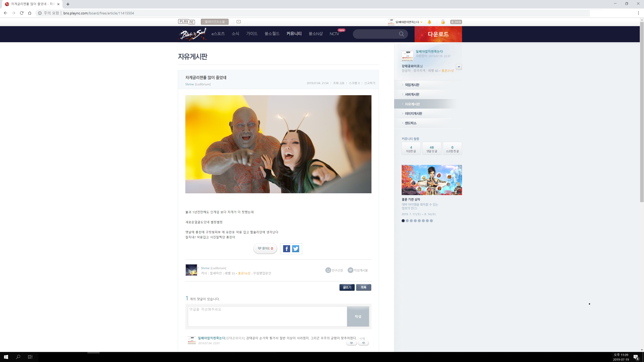Click the 작성게시물 list icon
644x362 pixels.
click(350, 270)
